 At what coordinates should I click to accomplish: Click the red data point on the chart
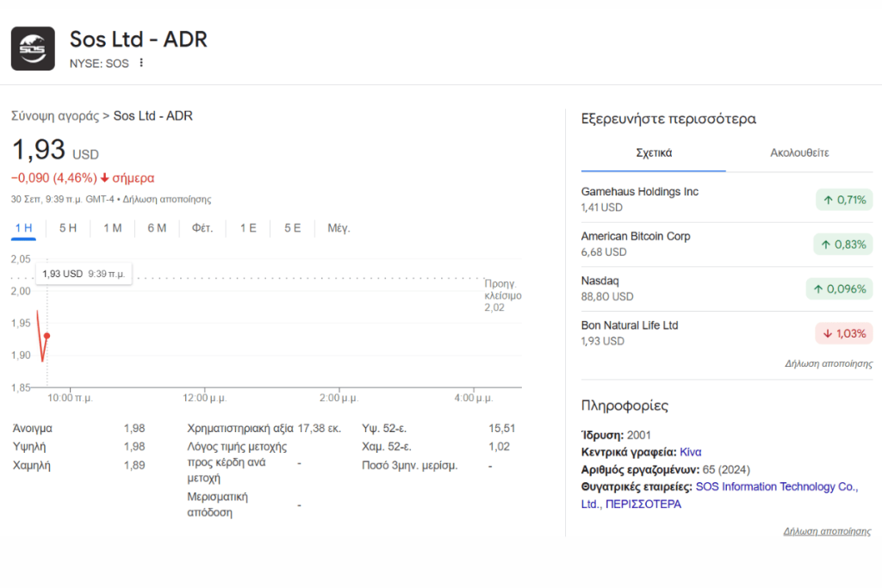click(x=47, y=336)
